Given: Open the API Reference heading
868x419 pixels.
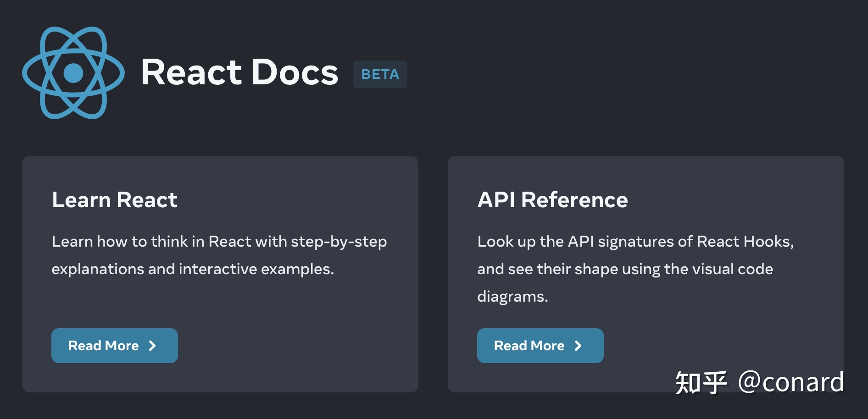Looking at the screenshot, I should tap(552, 200).
